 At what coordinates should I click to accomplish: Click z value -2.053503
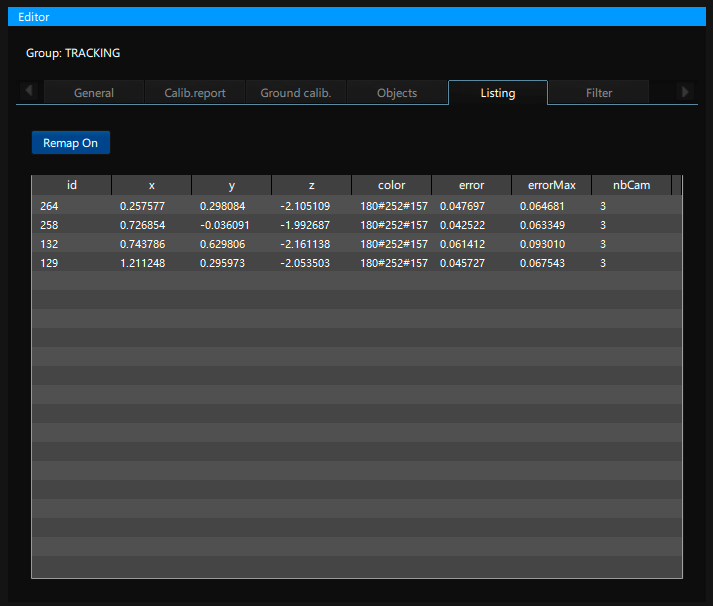pos(305,263)
